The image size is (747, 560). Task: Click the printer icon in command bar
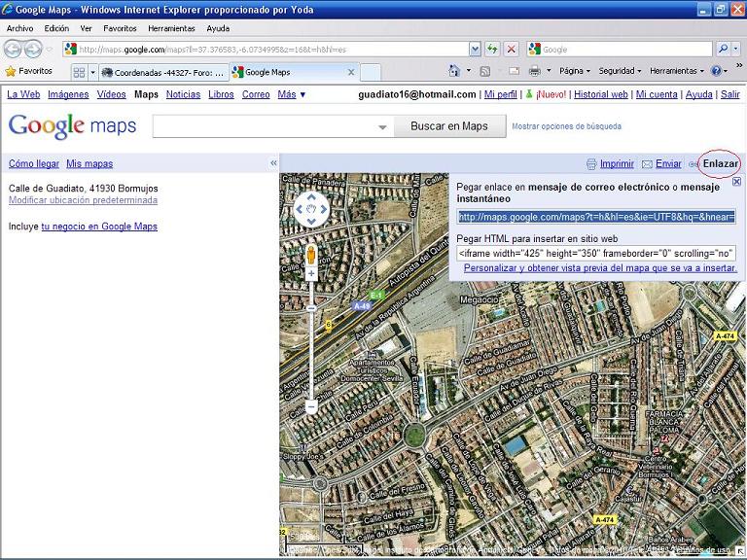535,71
